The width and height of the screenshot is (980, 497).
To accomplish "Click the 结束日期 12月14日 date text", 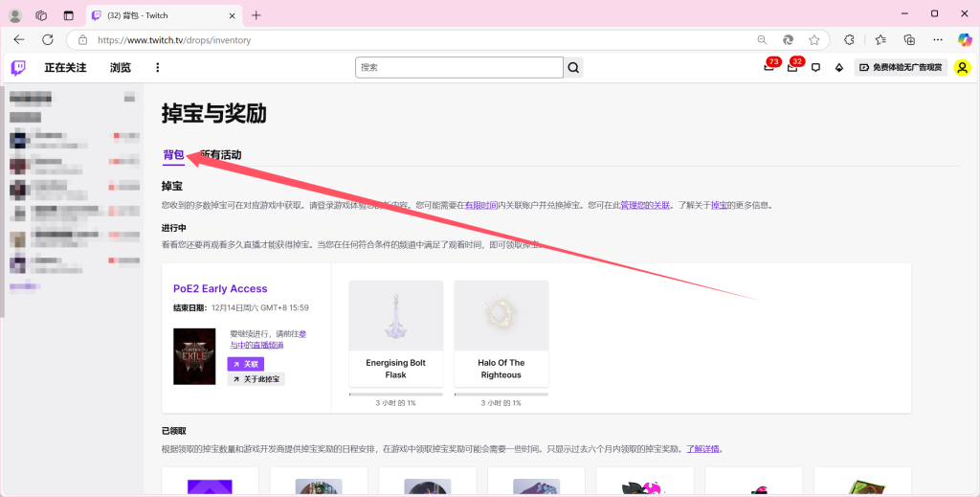I will (x=240, y=307).
